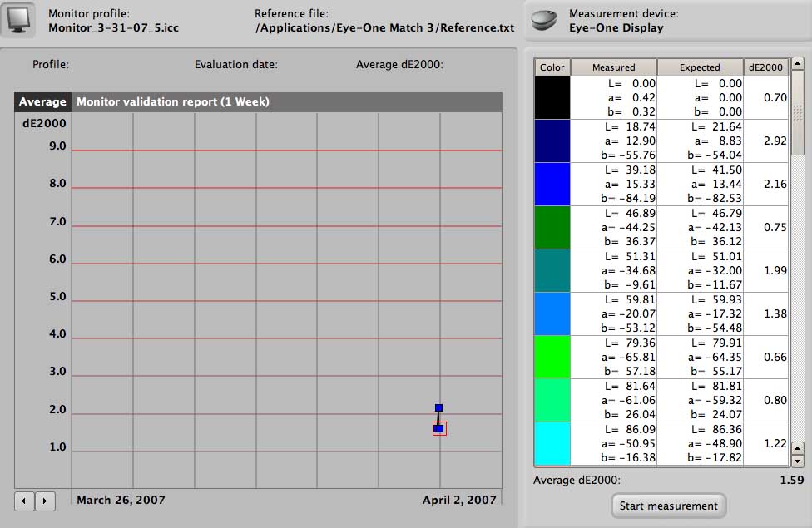Select the bright green swatch with dE 0.66
Viewport: 812px width, 528px height.
[x=552, y=358]
